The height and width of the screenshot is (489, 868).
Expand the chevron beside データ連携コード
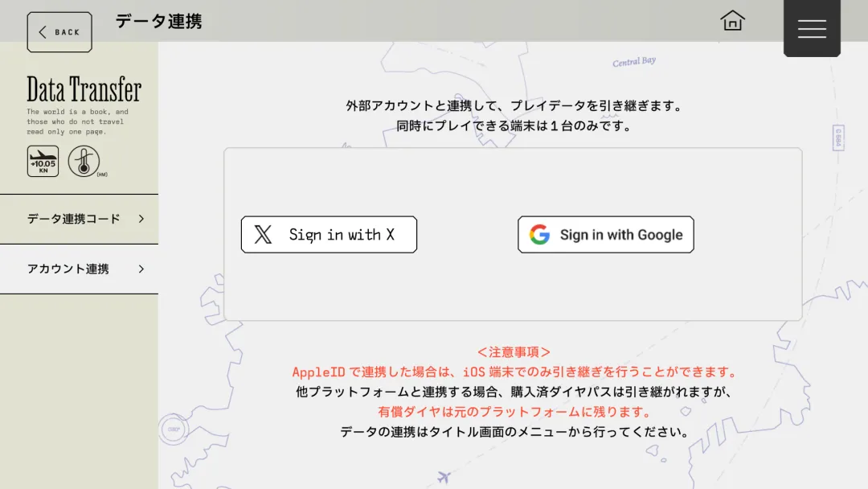(141, 219)
